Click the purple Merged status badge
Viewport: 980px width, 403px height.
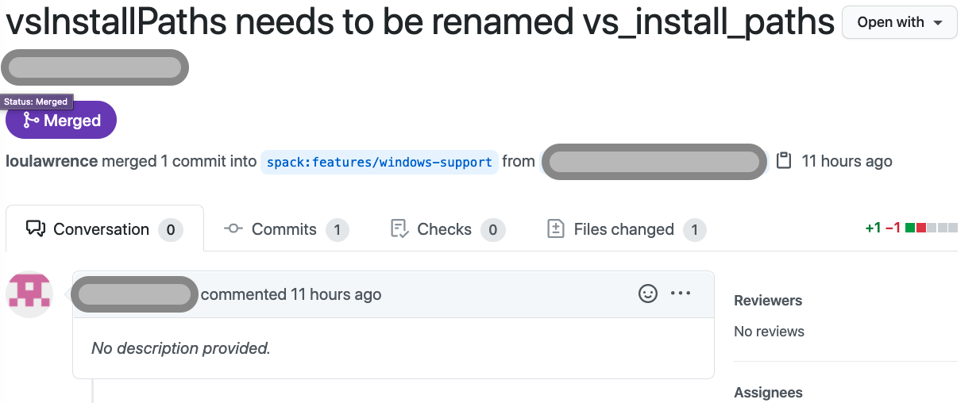tap(61, 121)
